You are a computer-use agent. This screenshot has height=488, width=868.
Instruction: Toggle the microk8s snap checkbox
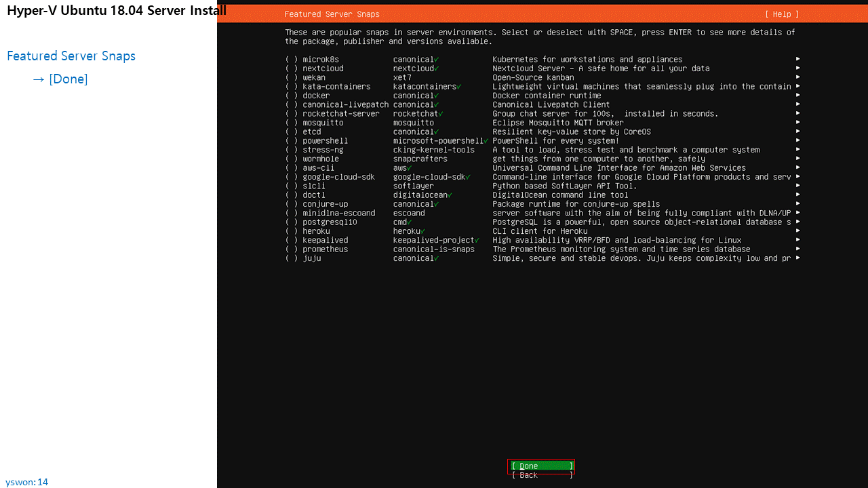292,60
